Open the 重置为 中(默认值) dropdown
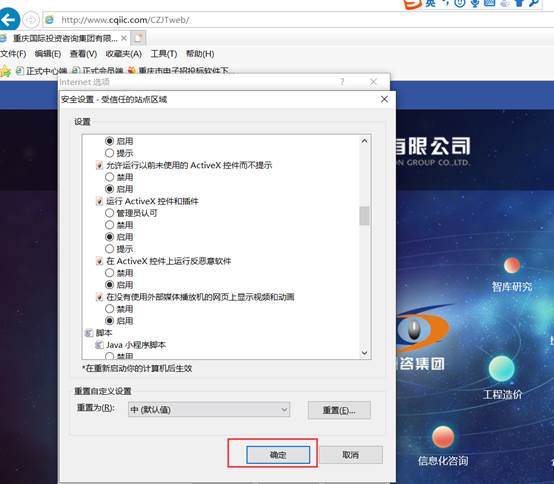The width and height of the screenshot is (554, 484). (x=209, y=410)
